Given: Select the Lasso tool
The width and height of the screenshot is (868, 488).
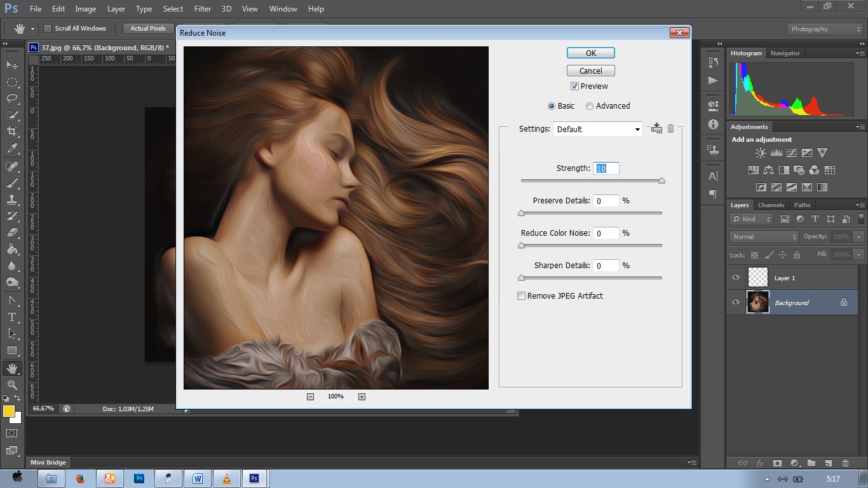Looking at the screenshot, I should (12, 98).
